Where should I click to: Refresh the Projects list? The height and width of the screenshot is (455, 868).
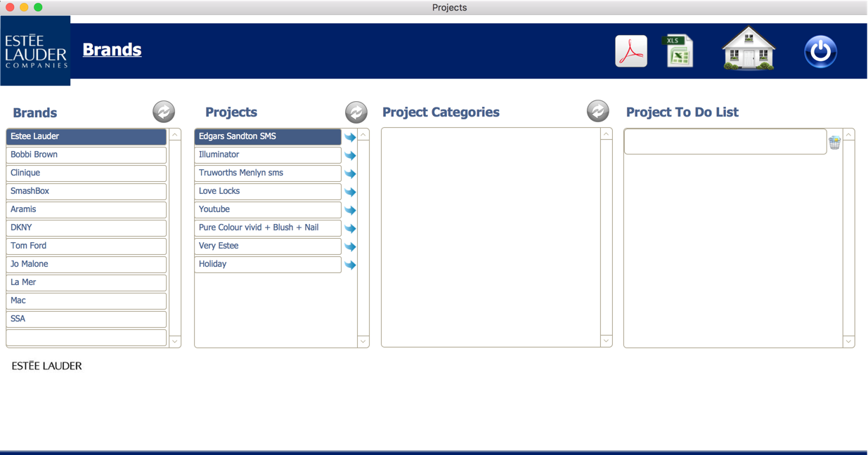(356, 112)
